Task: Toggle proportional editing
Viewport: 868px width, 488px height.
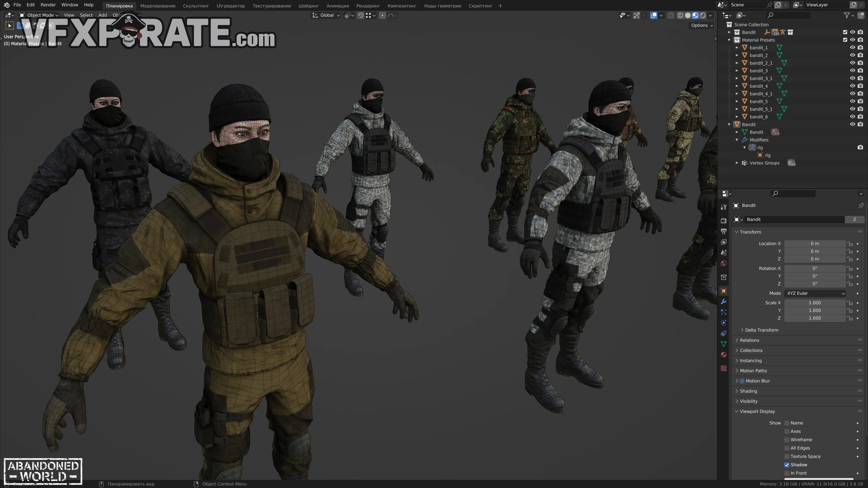Action: point(382,16)
